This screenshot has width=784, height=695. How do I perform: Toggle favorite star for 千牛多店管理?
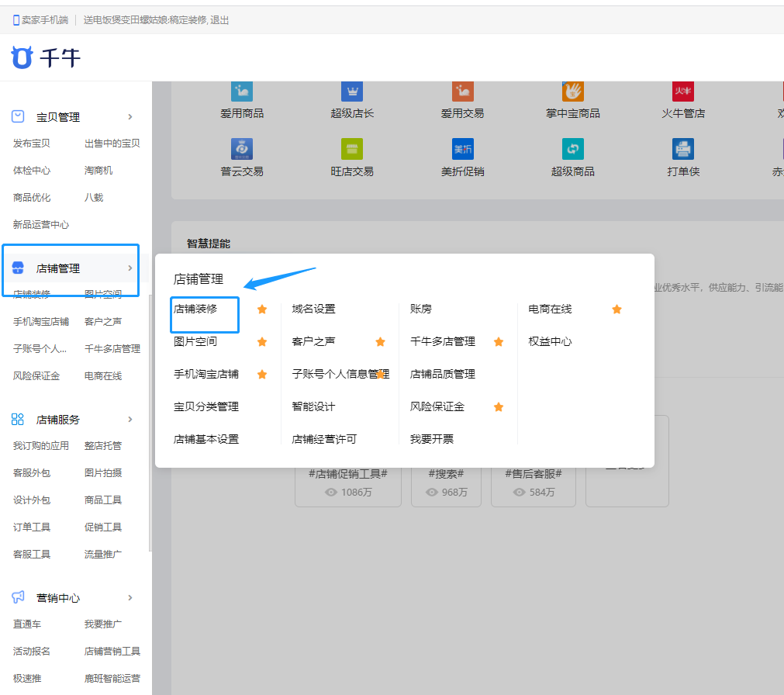pyautogui.click(x=499, y=342)
